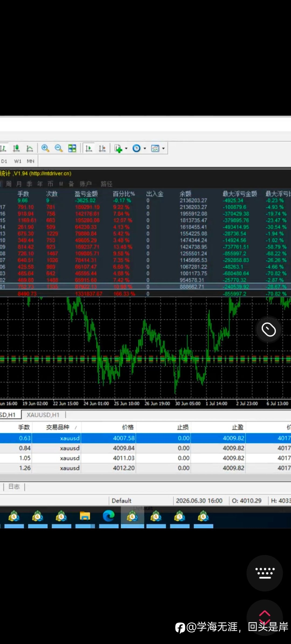Open the 日志 journal tab
The image size is (291, 644).
(14, 487)
